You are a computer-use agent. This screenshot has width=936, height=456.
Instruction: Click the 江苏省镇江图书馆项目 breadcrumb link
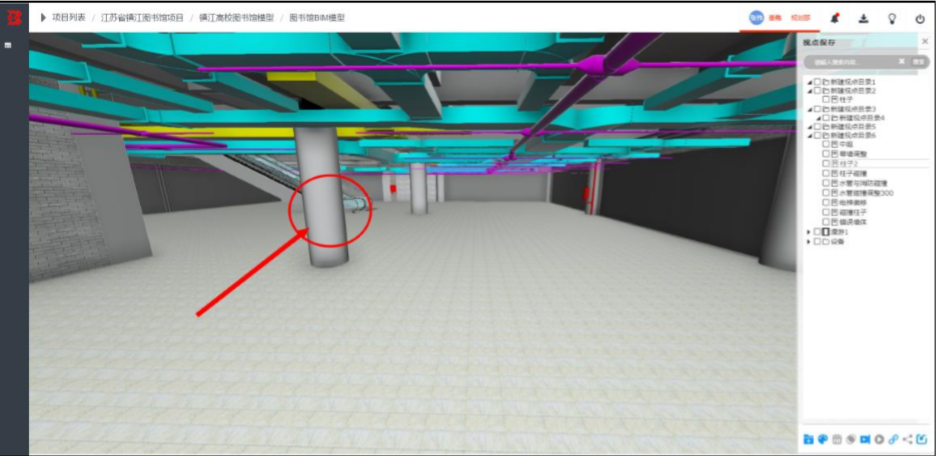(142, 18)
